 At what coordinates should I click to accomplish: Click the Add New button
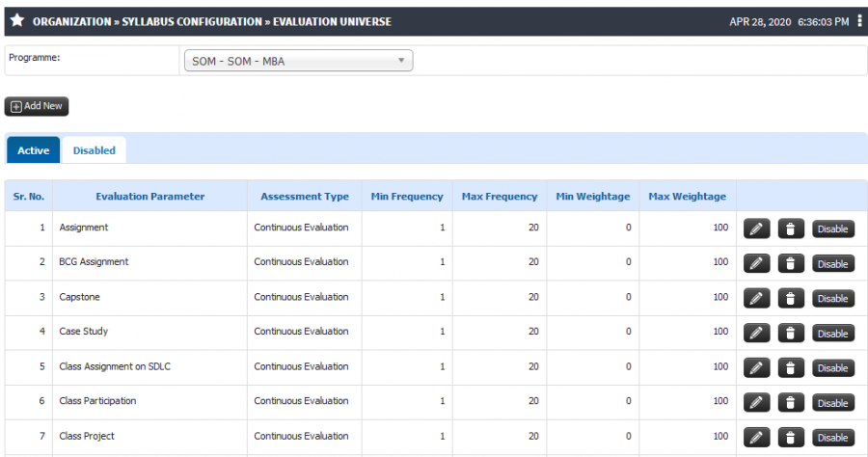click(37, 106)
